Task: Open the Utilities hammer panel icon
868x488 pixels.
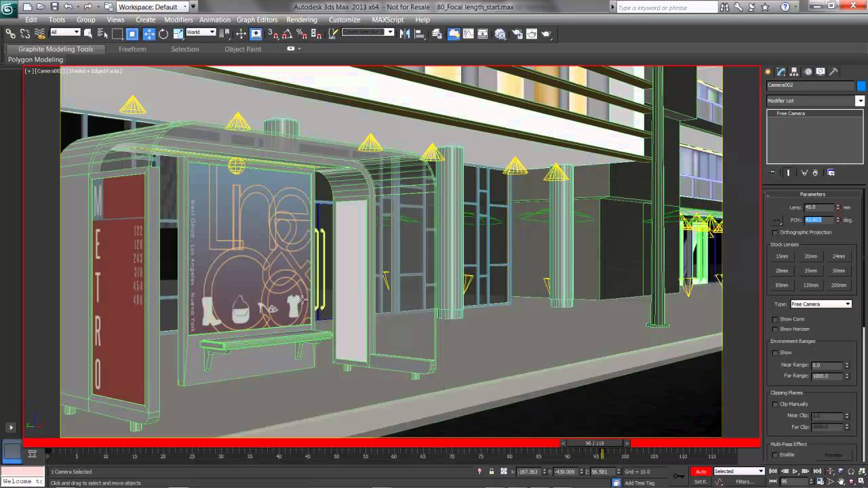Action: 833,71
